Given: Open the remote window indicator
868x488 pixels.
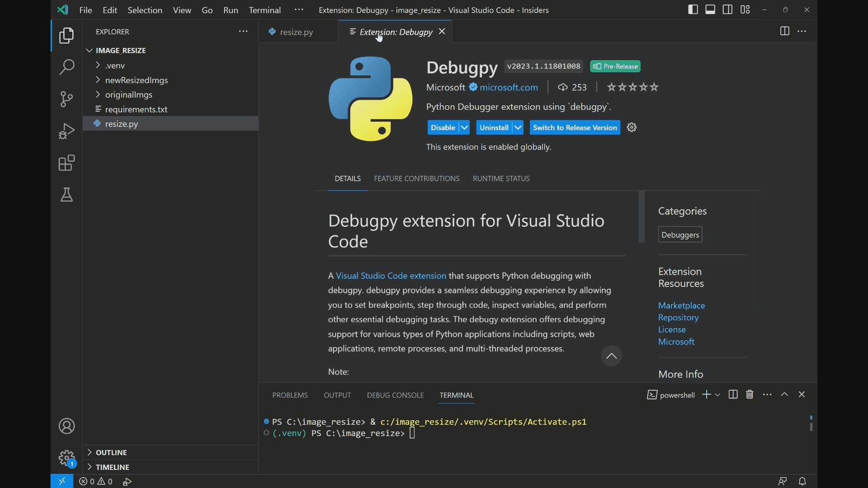Looking at the screenshot, I should click(62, 481).
